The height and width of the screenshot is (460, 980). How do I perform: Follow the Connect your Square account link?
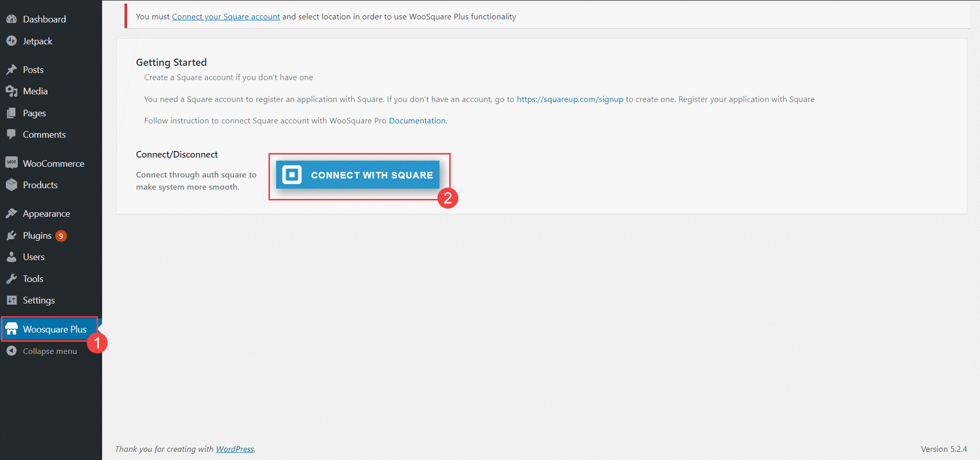coord(226,16)
